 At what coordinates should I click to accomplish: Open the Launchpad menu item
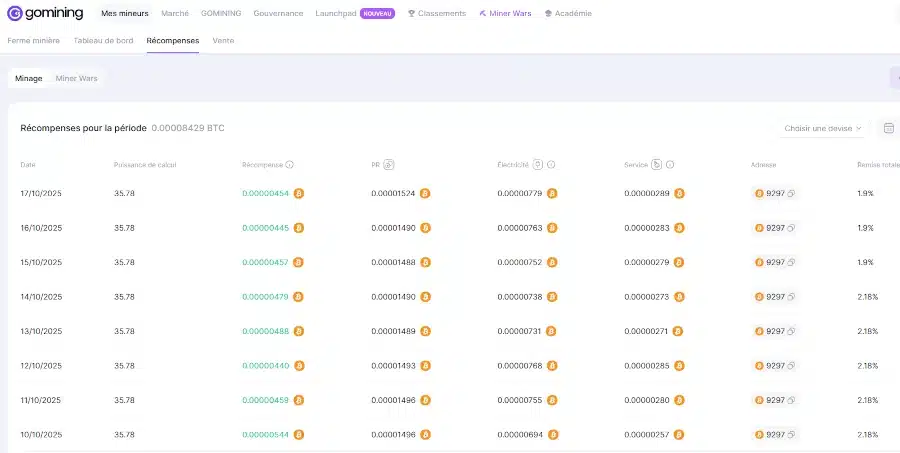(334, 14)
